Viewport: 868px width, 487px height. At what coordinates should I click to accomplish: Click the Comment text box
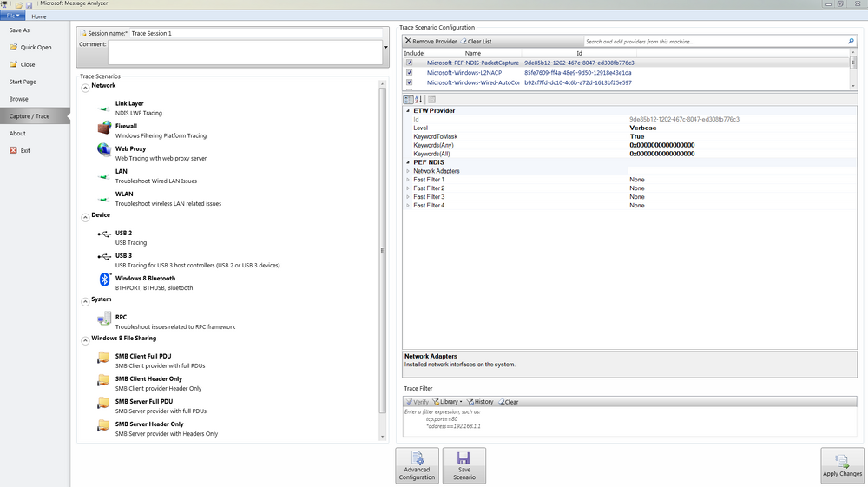(x=245, y=53)
